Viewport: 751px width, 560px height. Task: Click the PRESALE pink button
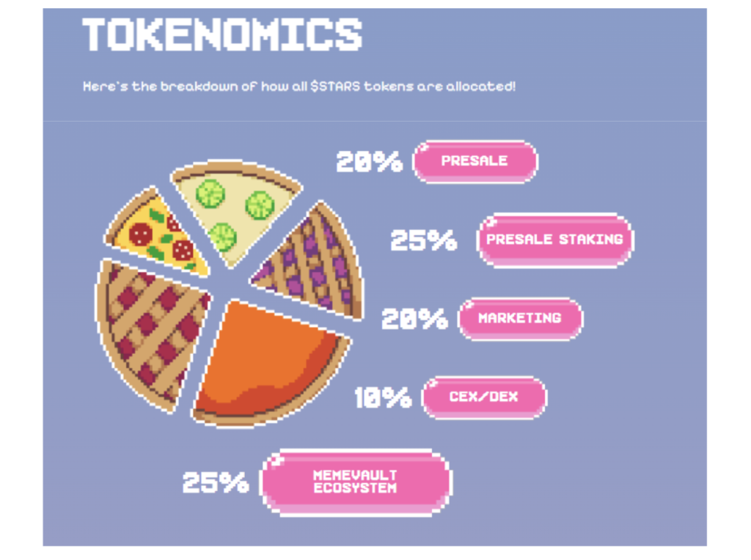(x=475, y=161)
